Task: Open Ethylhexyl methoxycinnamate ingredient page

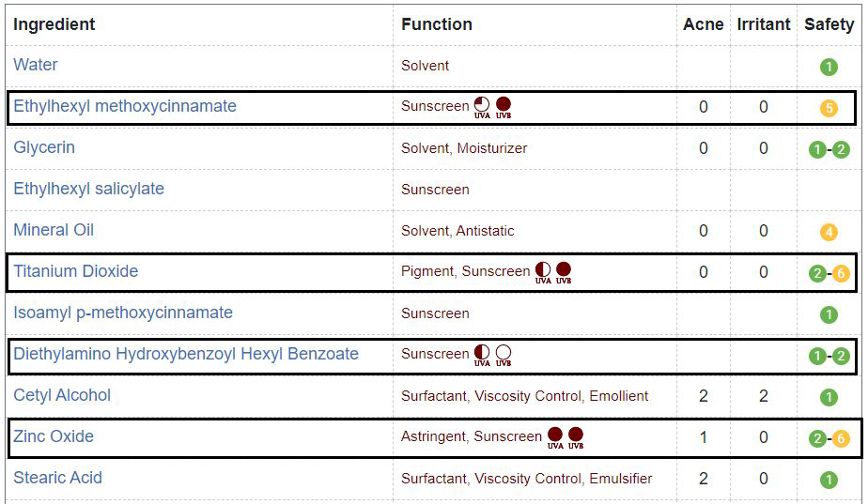Action: point(125,106)
